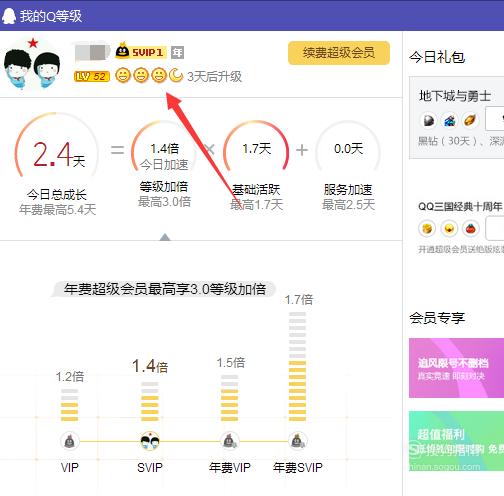Click the blurred username field
Screen dimensions: 504x496
(92, 52)
